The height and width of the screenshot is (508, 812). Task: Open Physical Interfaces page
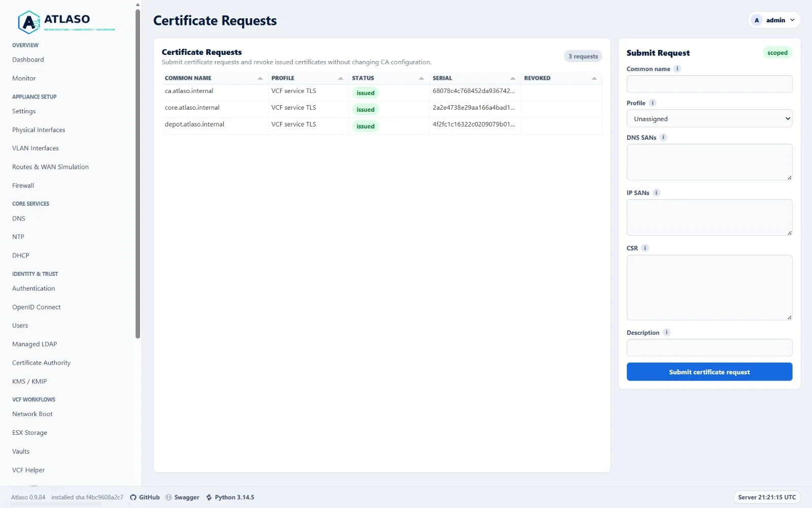click(x=39, y=130)
